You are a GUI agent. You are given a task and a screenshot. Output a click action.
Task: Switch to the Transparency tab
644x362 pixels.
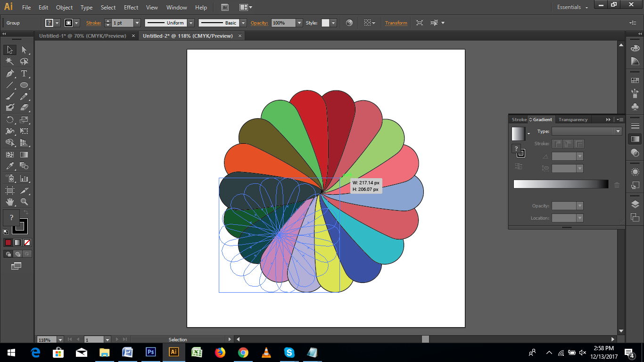pos(572,119)
